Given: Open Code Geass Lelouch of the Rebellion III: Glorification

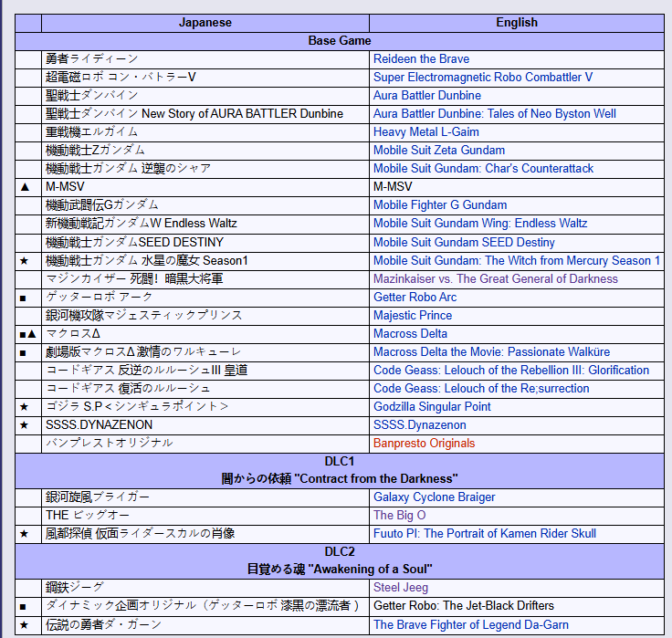Looking at the screenshot, I should [x=511, y=371].
